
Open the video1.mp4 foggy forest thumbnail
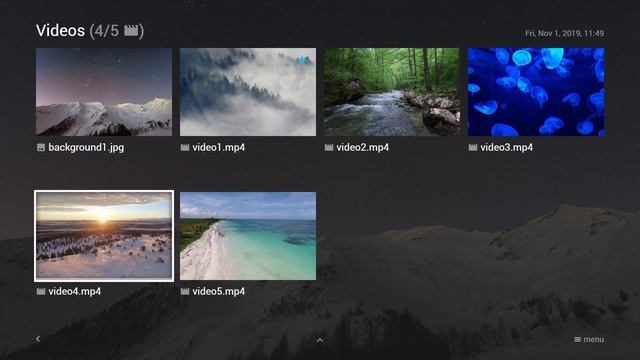coord(248,92)
